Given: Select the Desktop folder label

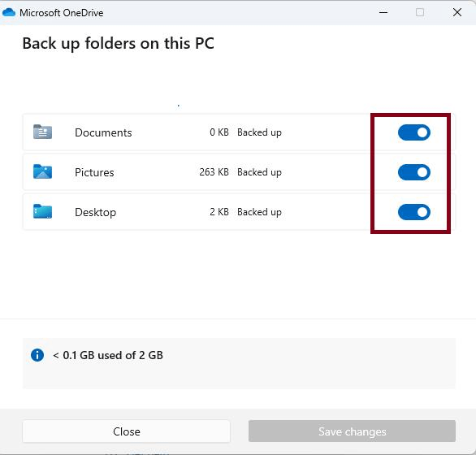Looking at the screenshot, I should point(95,212).
